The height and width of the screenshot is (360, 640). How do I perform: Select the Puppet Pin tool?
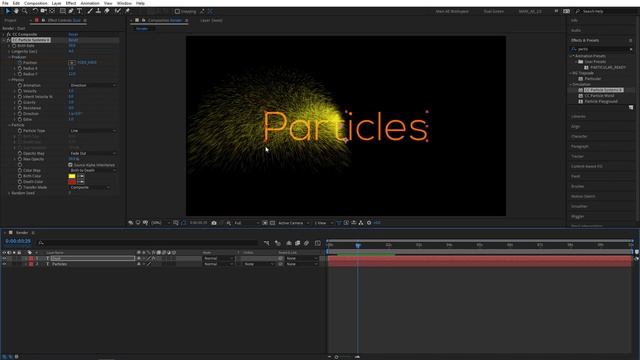(x=127, y=11)
